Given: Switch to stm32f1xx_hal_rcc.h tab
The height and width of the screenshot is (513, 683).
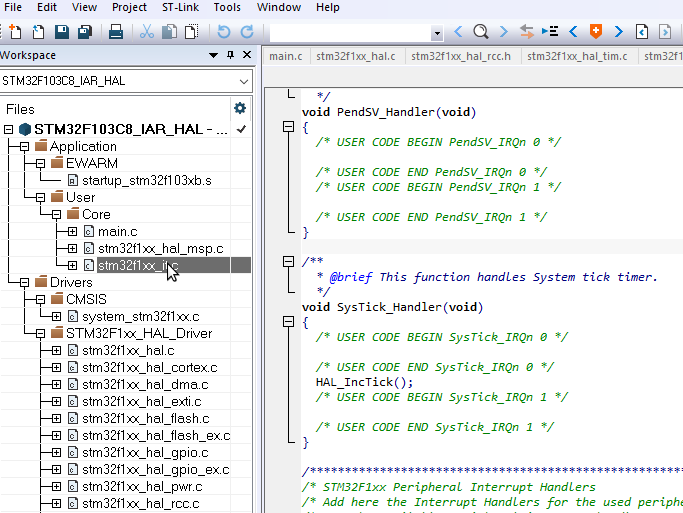Looking at the screenshot, I should pyautogui.click(x=461, y=56).
